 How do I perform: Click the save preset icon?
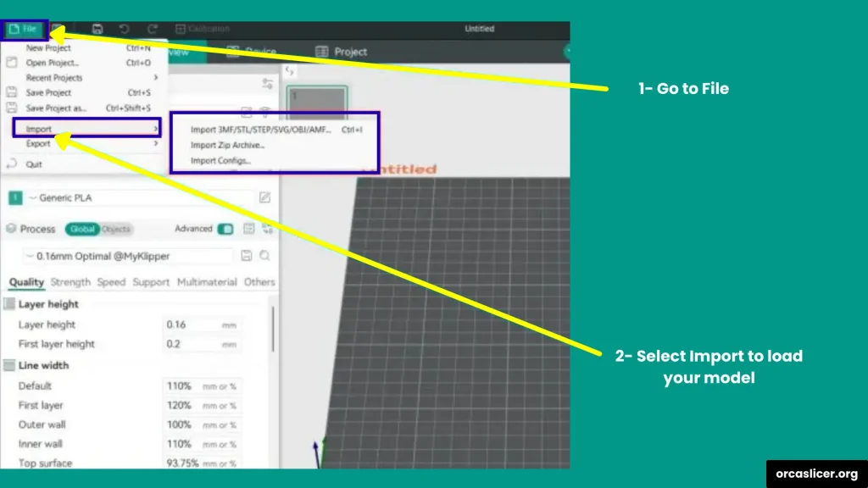(247, 256)
